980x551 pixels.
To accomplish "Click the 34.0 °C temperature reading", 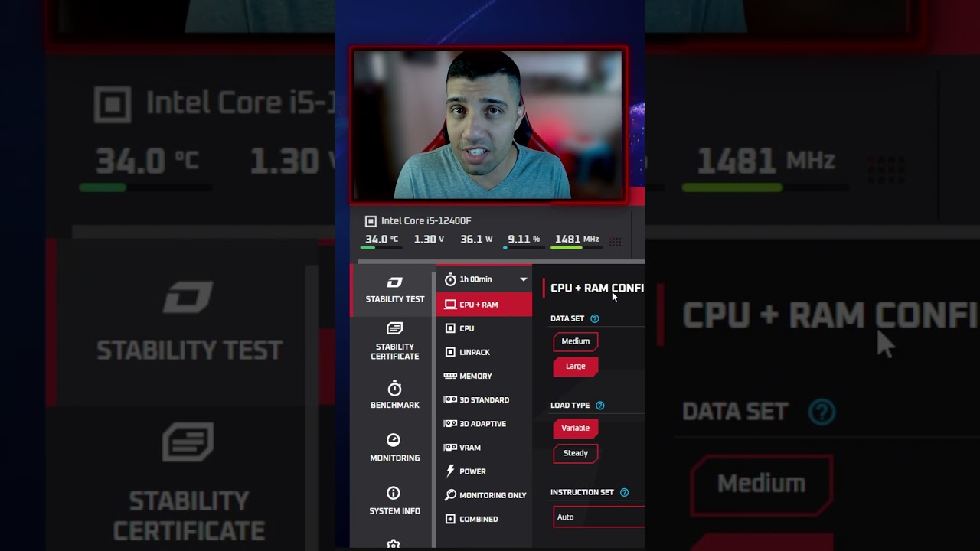I will (x=381, y=240).
